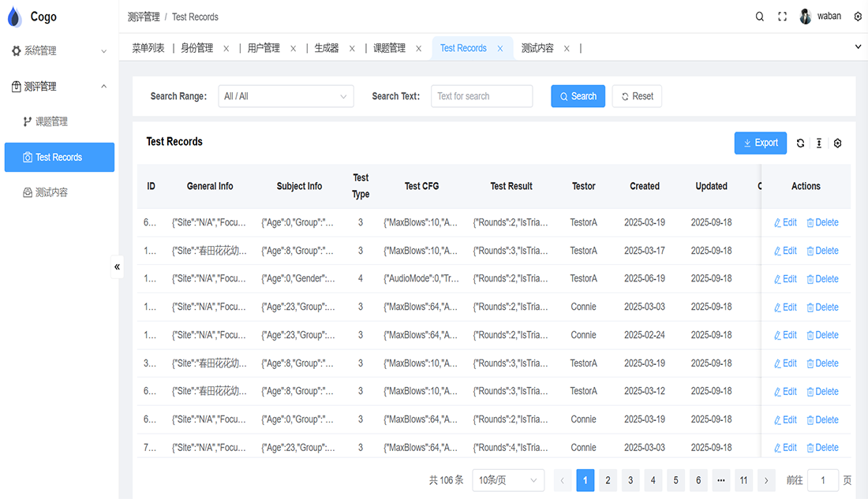The width and height of the screenshot is (868, 499).
Task: Switch to the 课题管理 tab
Action: tap(389, 48)
